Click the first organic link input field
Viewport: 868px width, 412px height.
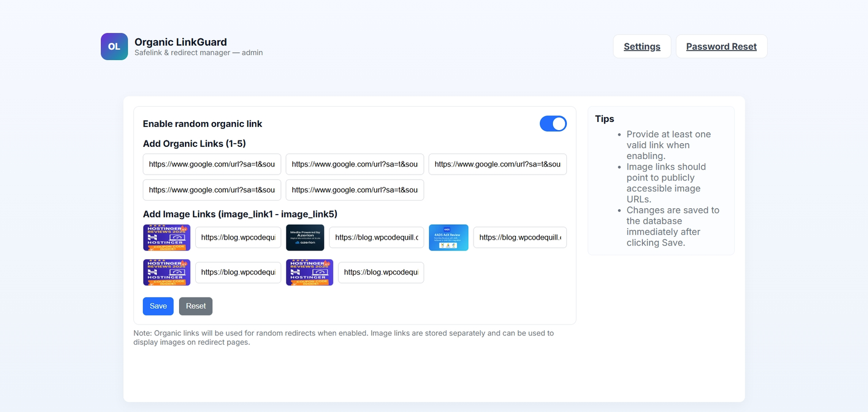(212, 164)
